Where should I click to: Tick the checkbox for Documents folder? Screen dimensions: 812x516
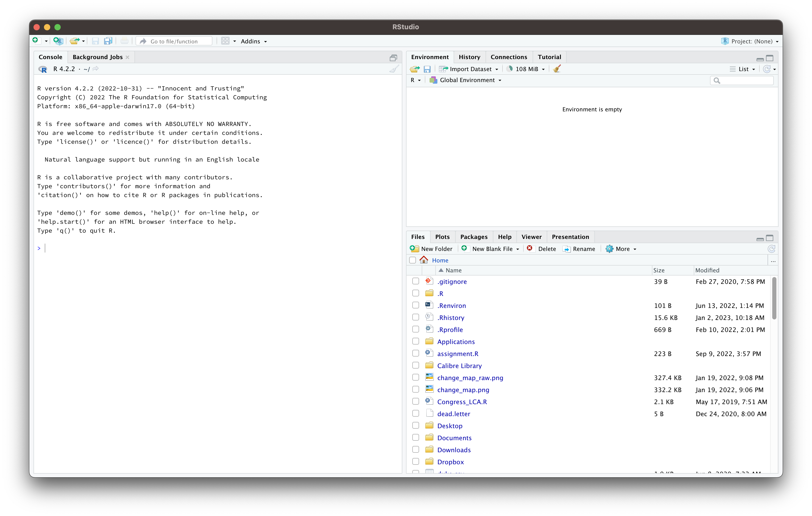pyautogui.click(x=415, y=438)
